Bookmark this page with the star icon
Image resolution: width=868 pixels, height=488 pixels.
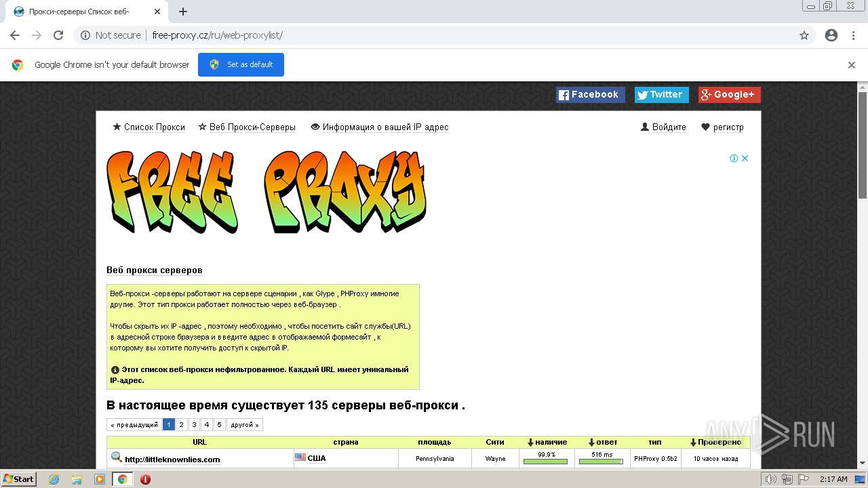tap(804, 35)
